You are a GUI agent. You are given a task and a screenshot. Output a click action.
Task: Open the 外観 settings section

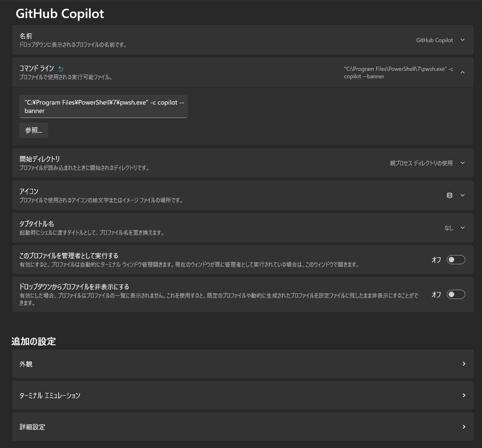click(242, 364)
